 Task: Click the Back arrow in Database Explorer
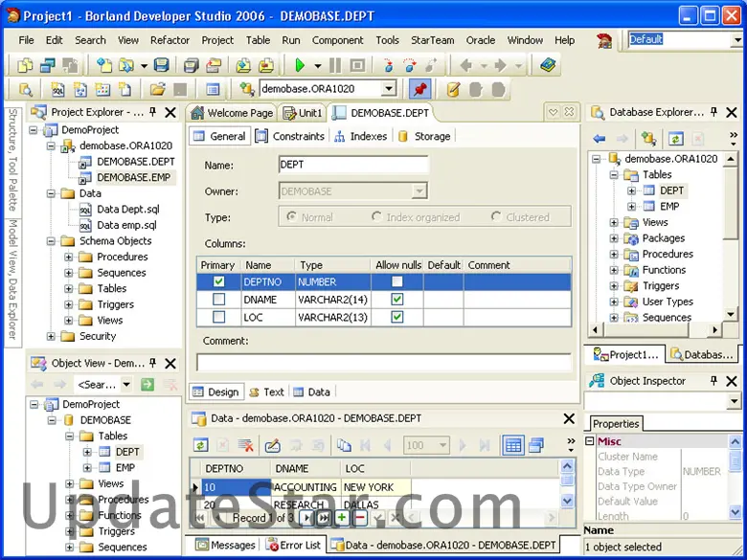[x=600, y=139]
